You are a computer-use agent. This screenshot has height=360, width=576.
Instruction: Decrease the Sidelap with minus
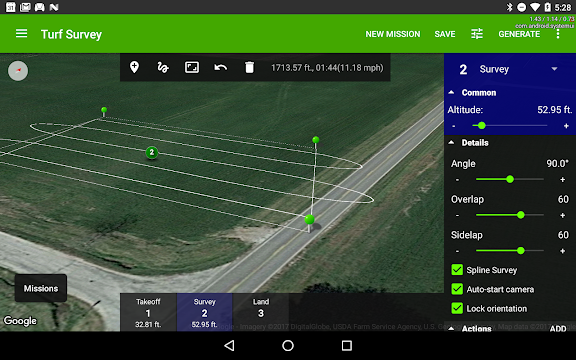pyautogui.click(x=457, y=251)
